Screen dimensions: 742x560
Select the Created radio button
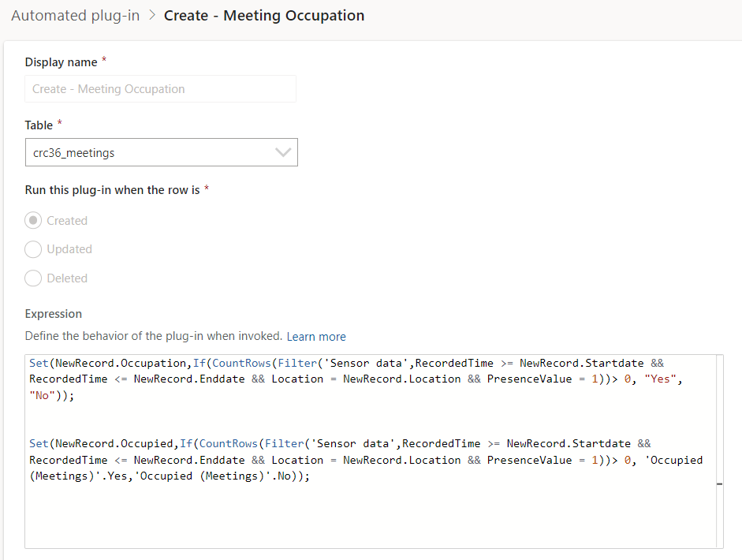coord(33,221)
